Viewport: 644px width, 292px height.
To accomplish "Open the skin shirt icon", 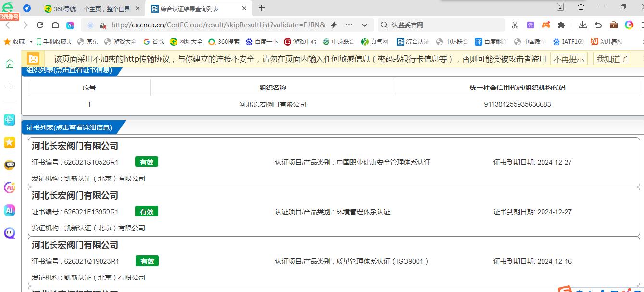I will (x=581, y=7).
